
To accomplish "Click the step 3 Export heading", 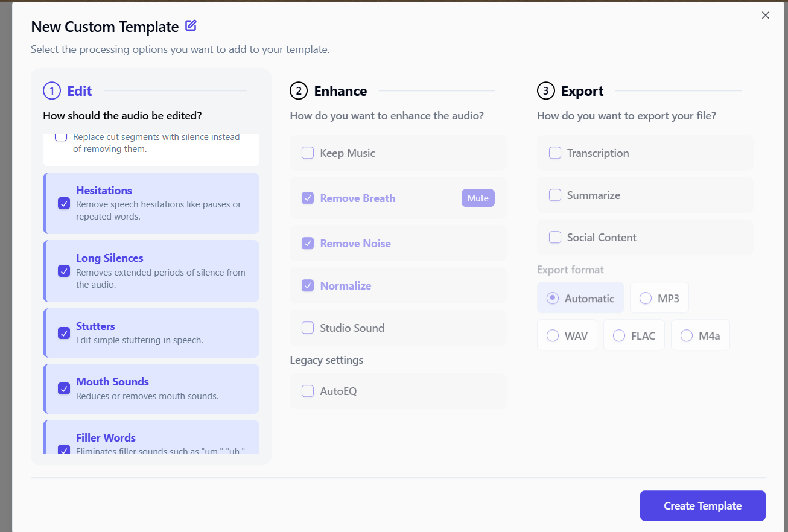I will (x=582, y=91).
